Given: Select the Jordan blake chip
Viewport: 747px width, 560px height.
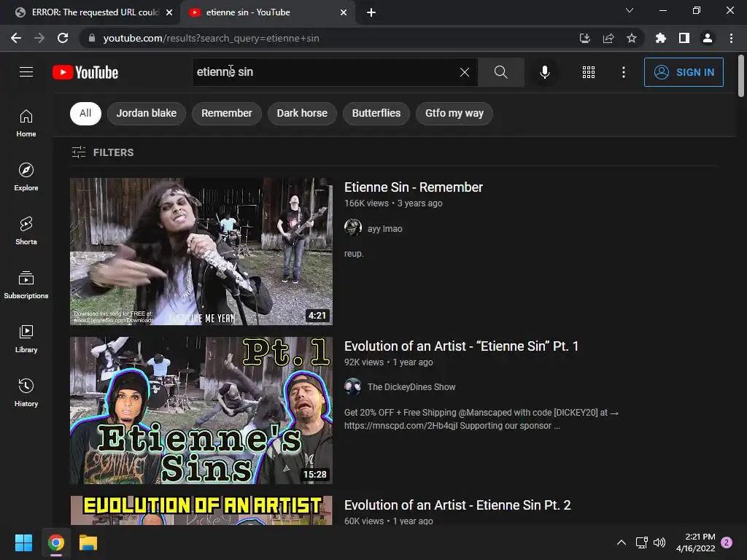Looking at the screenshot, I should (146, 113).
